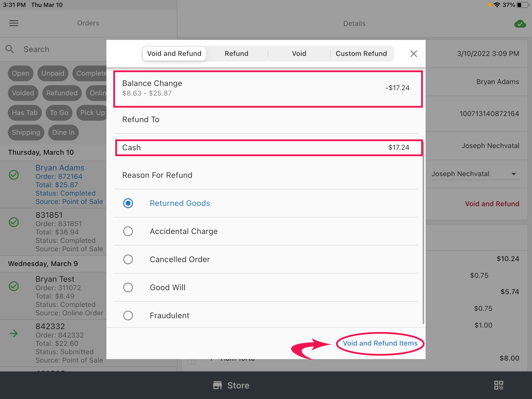The width and height of the screenshot is (532, 399).
Task: Select Cancelled Order radio button
Action: 128,259
